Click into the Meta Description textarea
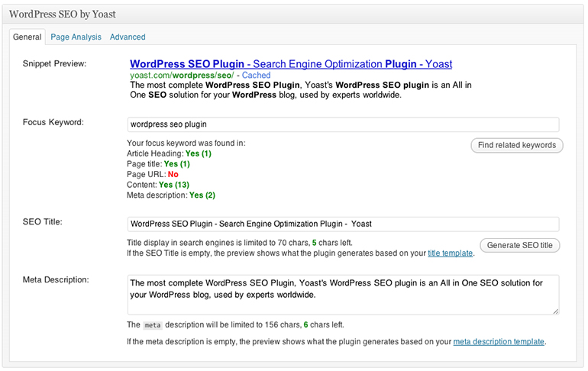 tap(343, 294)
